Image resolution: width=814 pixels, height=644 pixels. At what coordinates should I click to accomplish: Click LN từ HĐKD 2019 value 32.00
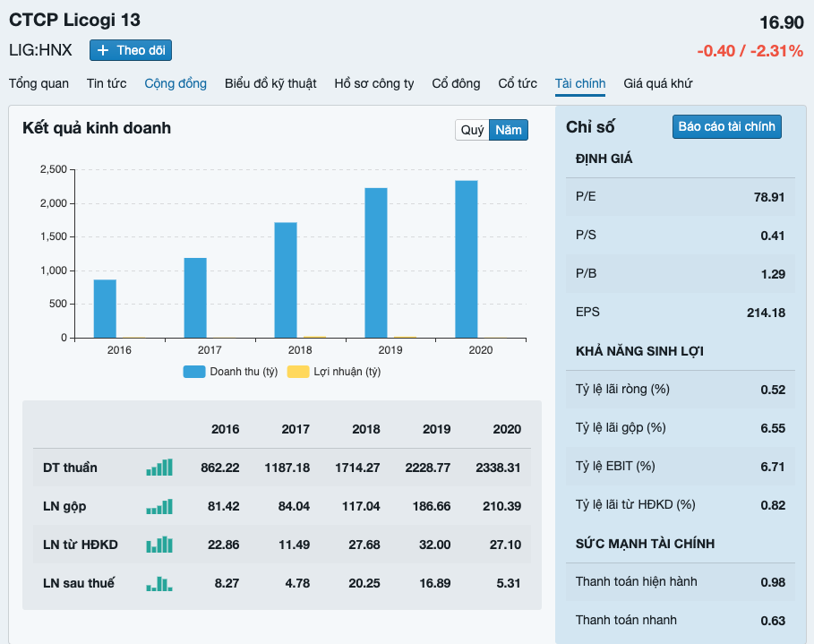point(434,545)
